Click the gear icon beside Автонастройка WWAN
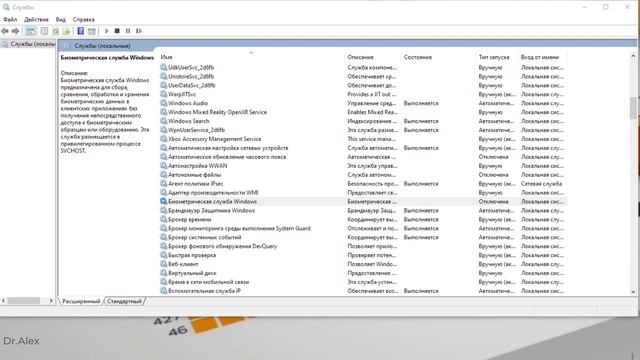The width and height of the screenshot is (640, 360). point(164,166)
